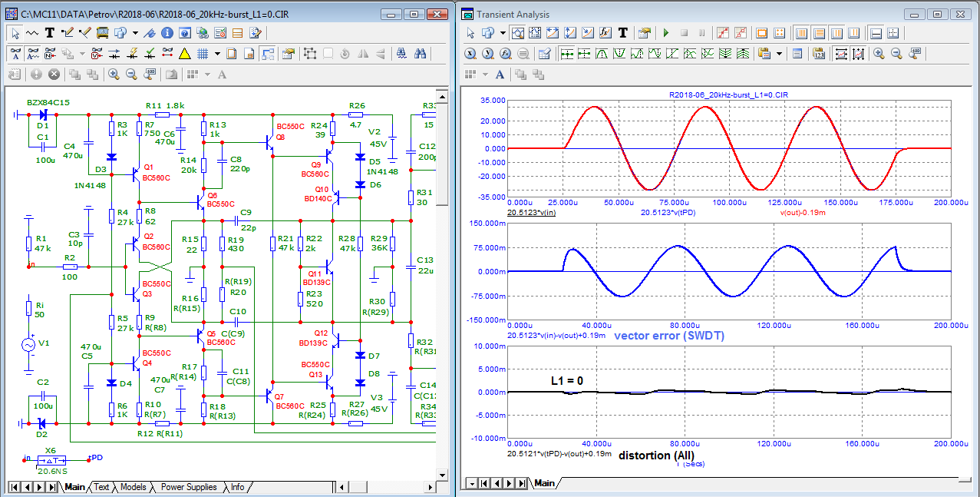Screen dimensions: 980x497
Task: Click the X axis scale icon
Action: click(x=470, y=54)
